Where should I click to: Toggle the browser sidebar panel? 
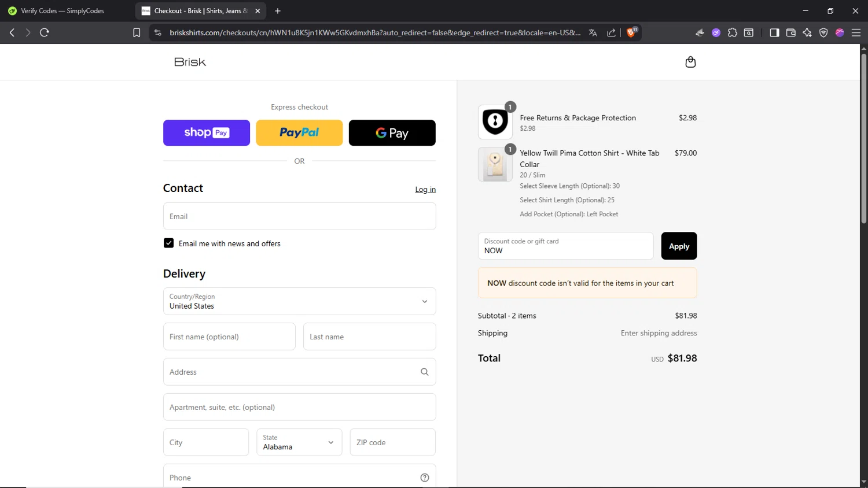(x=774, y=33)
